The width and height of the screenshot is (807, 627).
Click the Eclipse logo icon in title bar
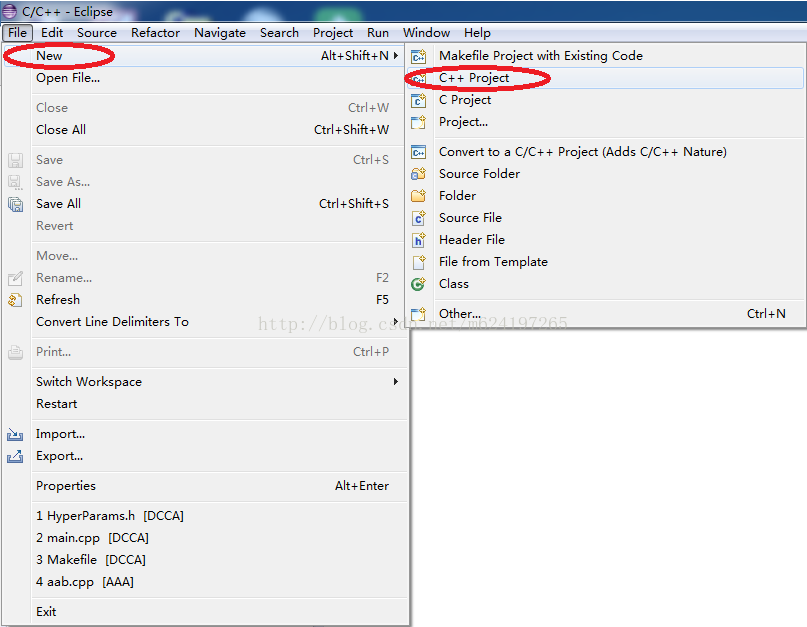pos(9,11)
